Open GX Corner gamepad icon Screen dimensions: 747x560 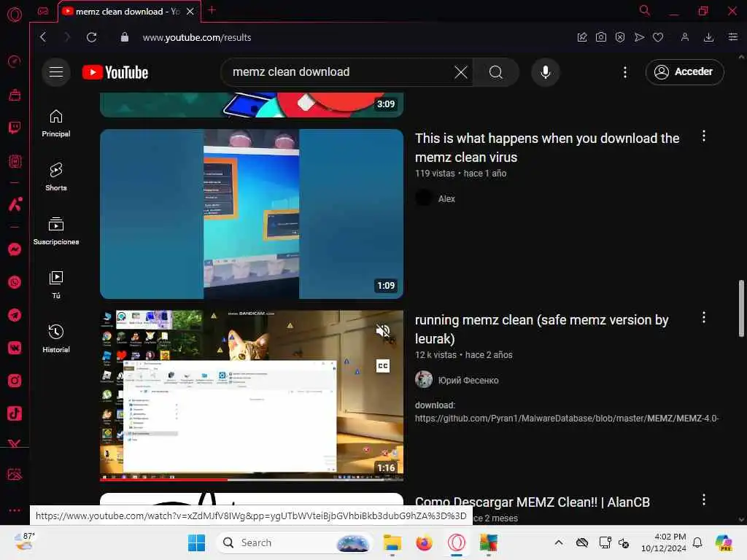[x=43, y=11]
